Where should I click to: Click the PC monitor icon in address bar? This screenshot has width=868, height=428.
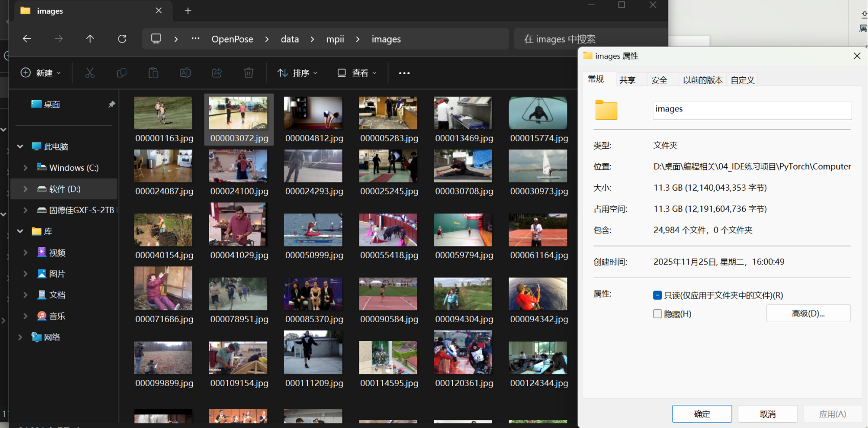tap(156, 39)
